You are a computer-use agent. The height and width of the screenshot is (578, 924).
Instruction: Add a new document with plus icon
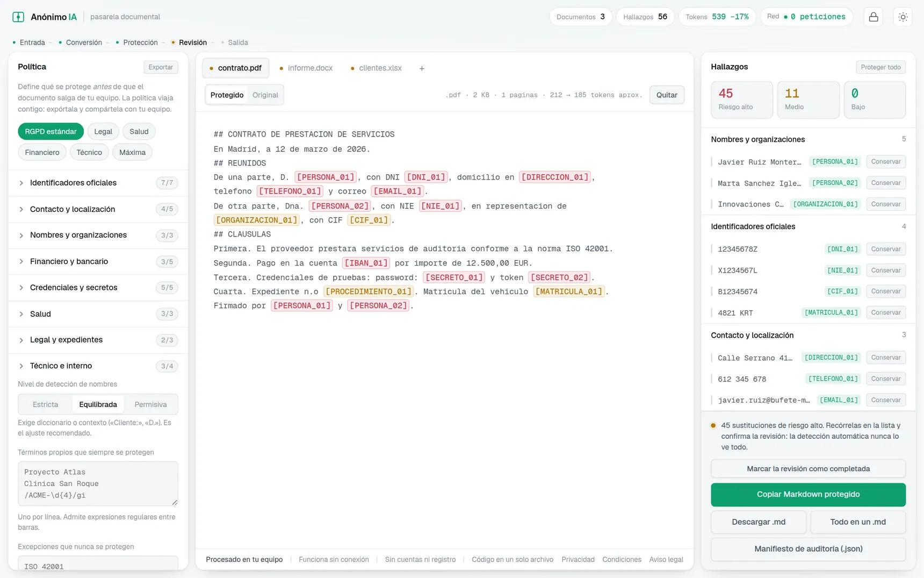[x=422, y=68]
